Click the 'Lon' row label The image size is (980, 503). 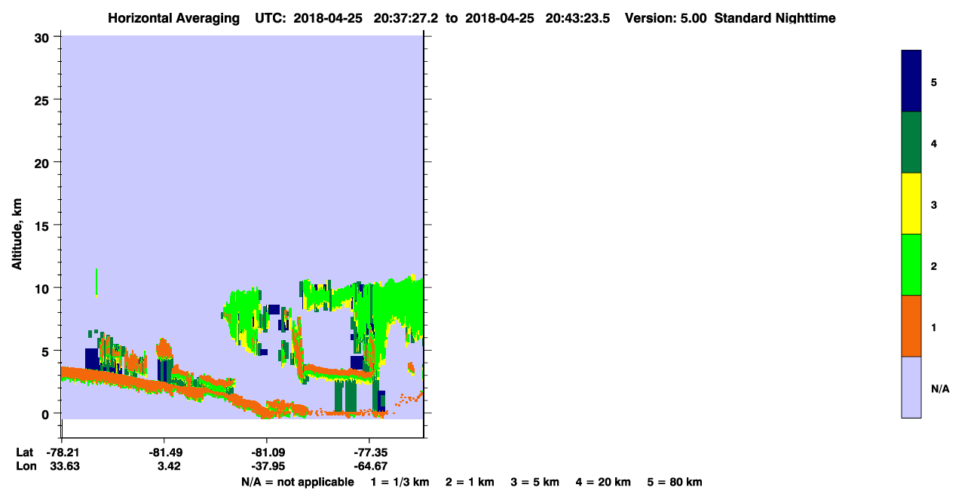pos(26,466)
